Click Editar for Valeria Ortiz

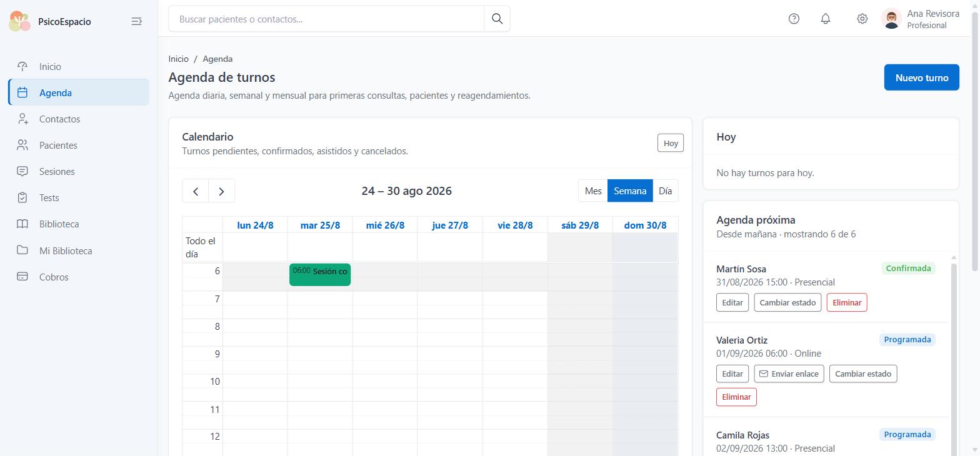pyautogui.click(x=732, y=374)
